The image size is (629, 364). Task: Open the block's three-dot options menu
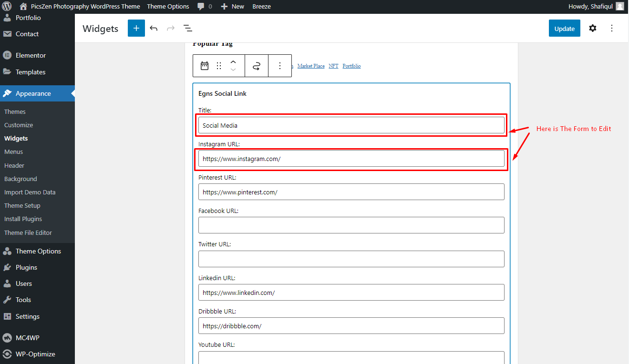tap(280, 66)
